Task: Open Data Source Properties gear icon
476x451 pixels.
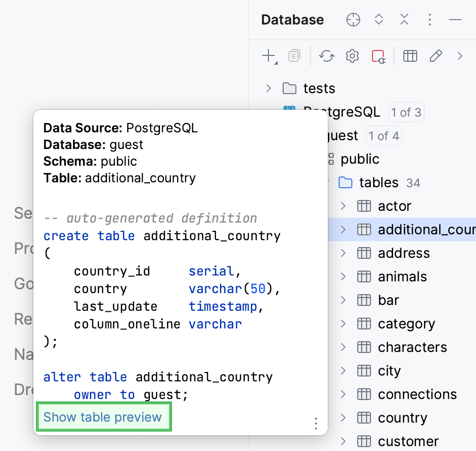Action: tap(352, 56)
